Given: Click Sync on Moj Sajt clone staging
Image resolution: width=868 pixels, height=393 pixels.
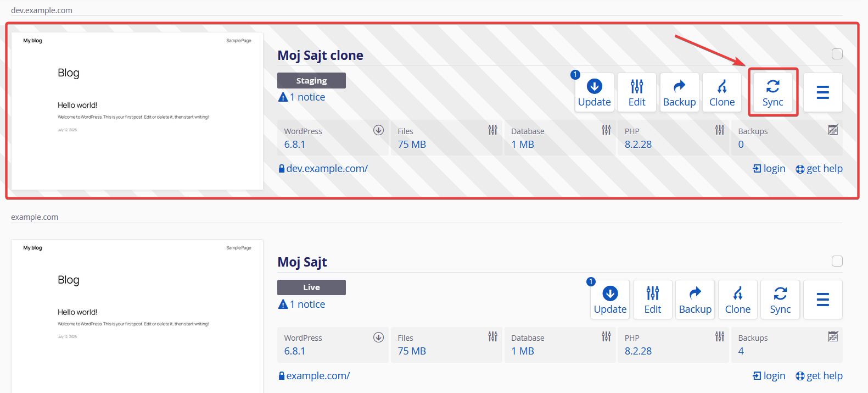Looking at the screenshot, I should [x=773, y=92].
